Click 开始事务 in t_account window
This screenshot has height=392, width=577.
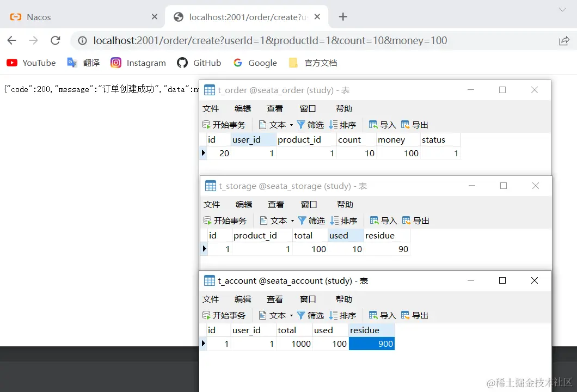tap(224, 315)
